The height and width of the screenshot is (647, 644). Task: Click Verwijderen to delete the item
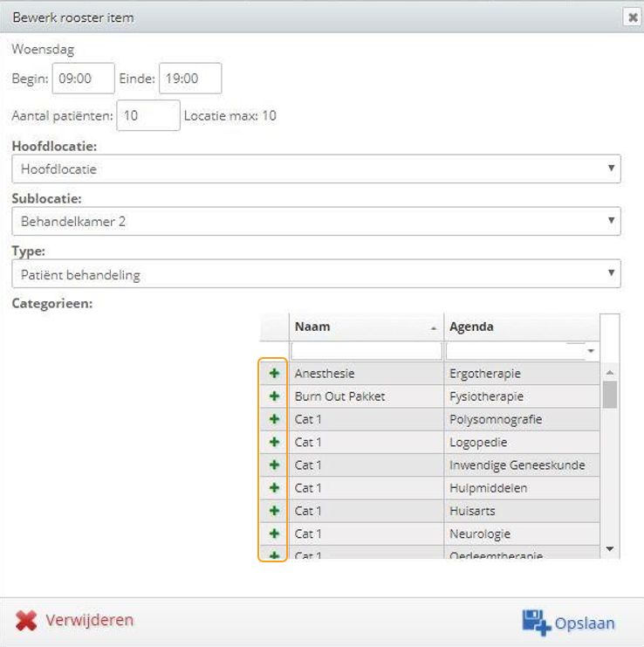(75, 621)
